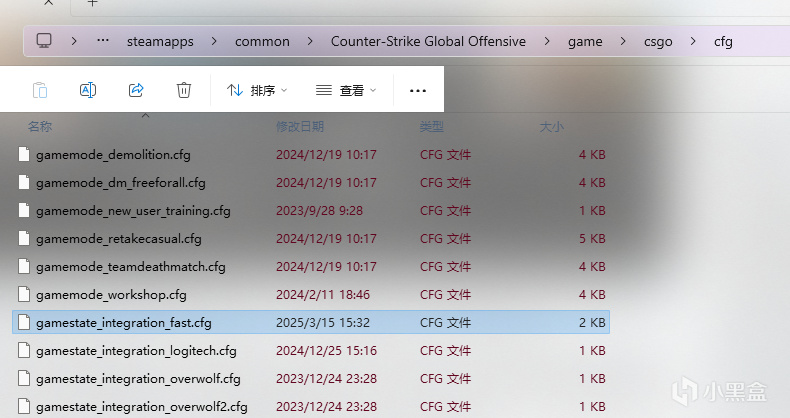Click the 5 KB size cell
Image resolution: width=790 pixels, height=418 pixels.
click(x=592, y=239)
